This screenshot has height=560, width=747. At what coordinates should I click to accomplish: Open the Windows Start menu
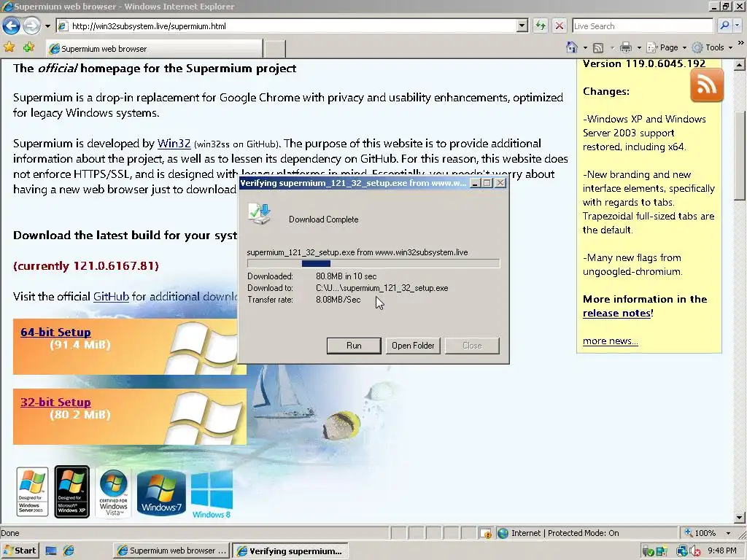(x=20, y=551)
